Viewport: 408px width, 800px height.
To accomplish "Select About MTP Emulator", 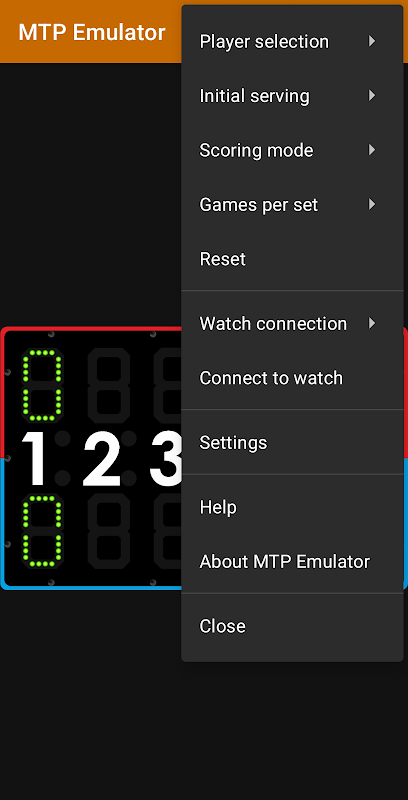I will coord(292,562).
